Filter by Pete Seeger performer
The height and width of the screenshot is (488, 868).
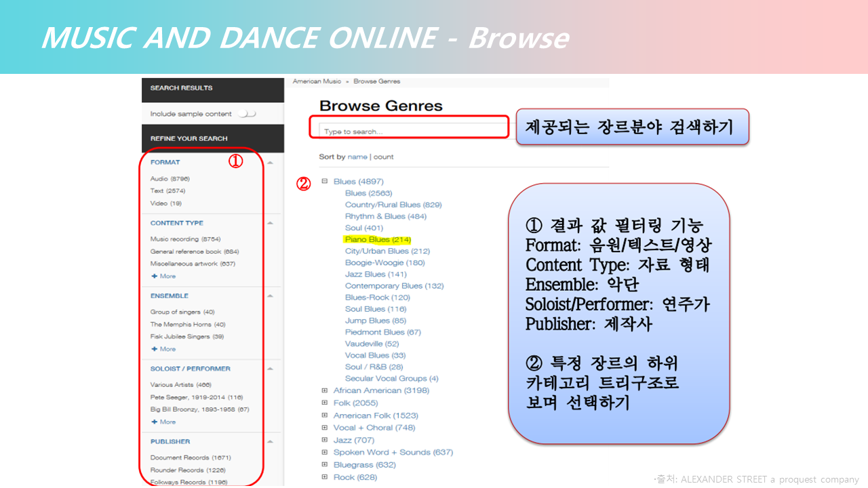coord(197,397)
